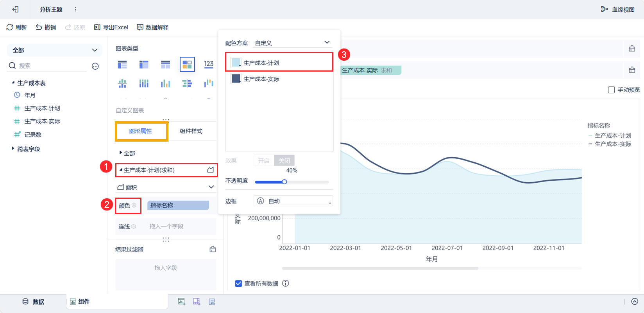Click the icon beside 结果过滤器 header
This screenshot has height=313, width=644.
pyautogui.click(x=213, y=249)
